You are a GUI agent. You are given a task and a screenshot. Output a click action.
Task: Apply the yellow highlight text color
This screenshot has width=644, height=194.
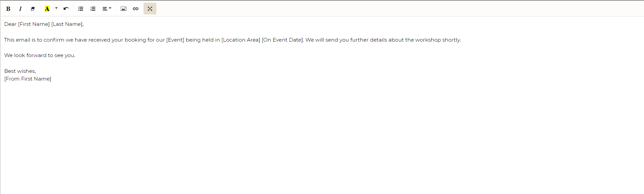47,9
